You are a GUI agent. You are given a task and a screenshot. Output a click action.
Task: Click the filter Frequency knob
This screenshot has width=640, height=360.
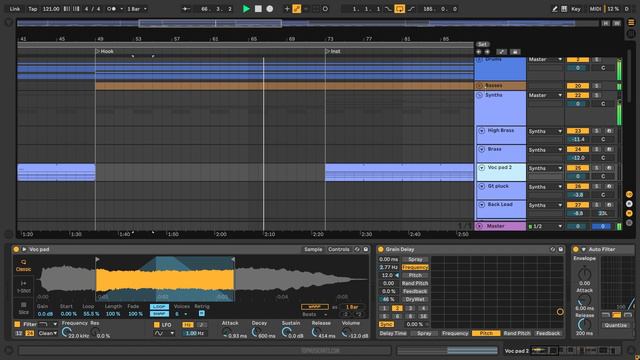67,333
